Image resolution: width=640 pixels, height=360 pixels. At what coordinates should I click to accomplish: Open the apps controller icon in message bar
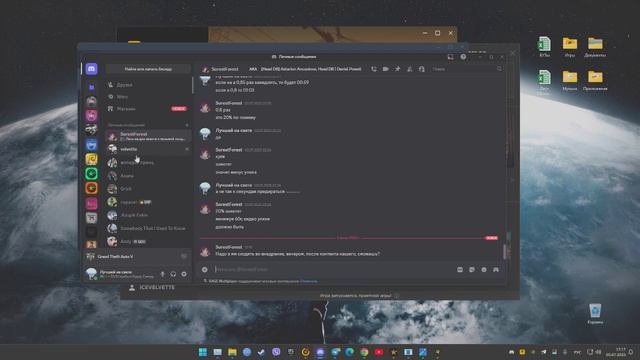pyautogui.click(x=496, y=269)
